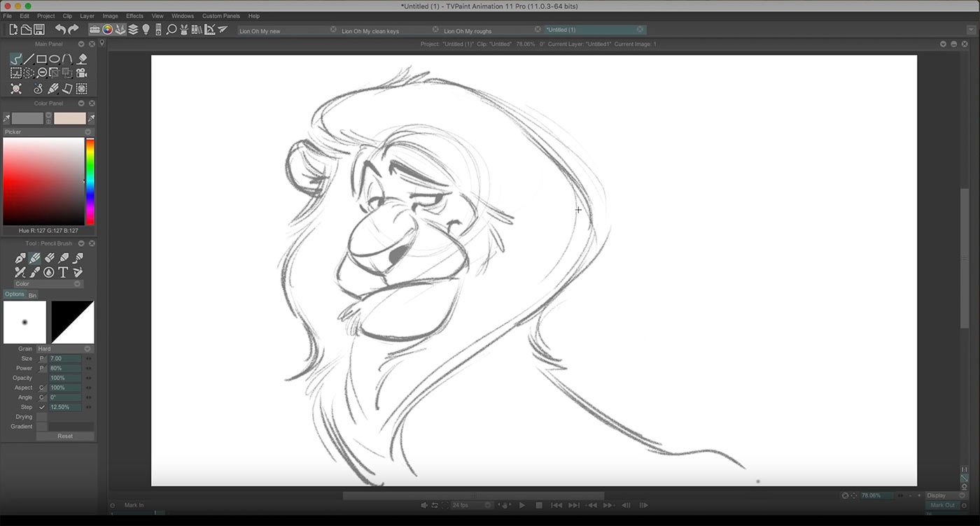Screen dimensions: 980x526
Task: Expand the Display dropdown at bottom right
Action: pyautogui.click(x=945, y=495)
